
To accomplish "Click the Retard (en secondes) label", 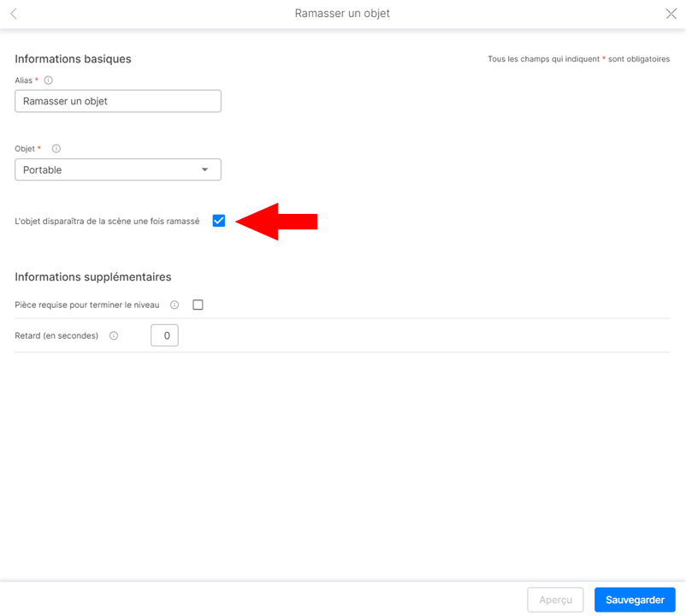I will 56,335.
